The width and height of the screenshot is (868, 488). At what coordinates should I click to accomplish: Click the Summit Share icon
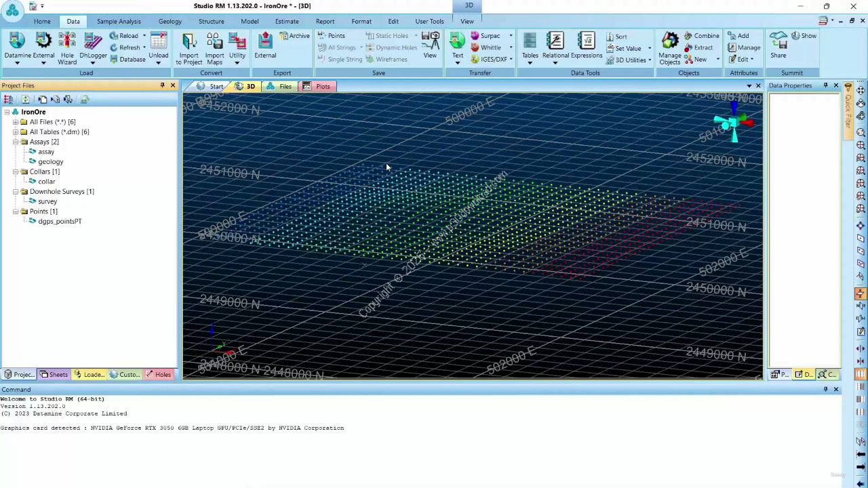778,45
